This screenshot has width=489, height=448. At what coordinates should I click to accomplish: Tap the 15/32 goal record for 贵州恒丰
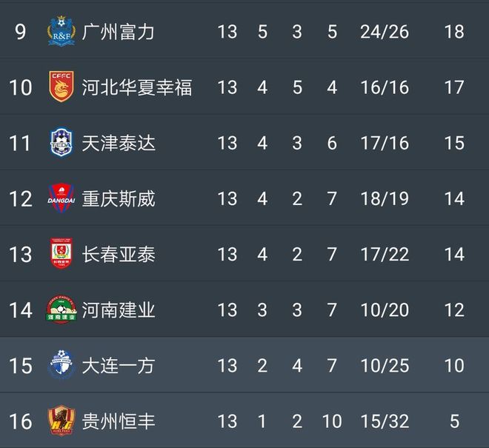coord(385,421)
